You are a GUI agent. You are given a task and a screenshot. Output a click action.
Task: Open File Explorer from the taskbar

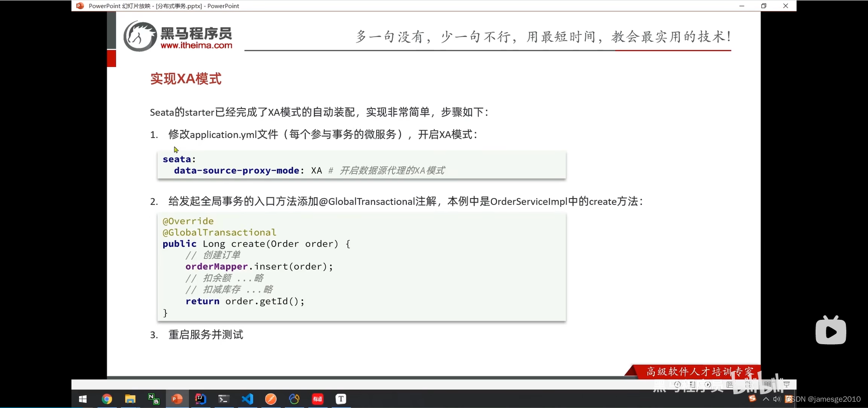pos(130,399)
